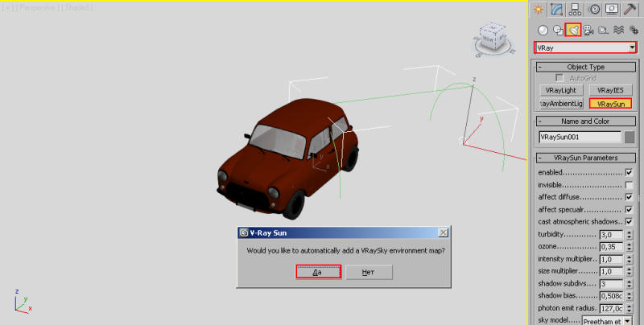Click the shadow bias spinner arrows
The height and width of the screenshot is (325, 644).
pyautogui.click(x=630, y=296)
